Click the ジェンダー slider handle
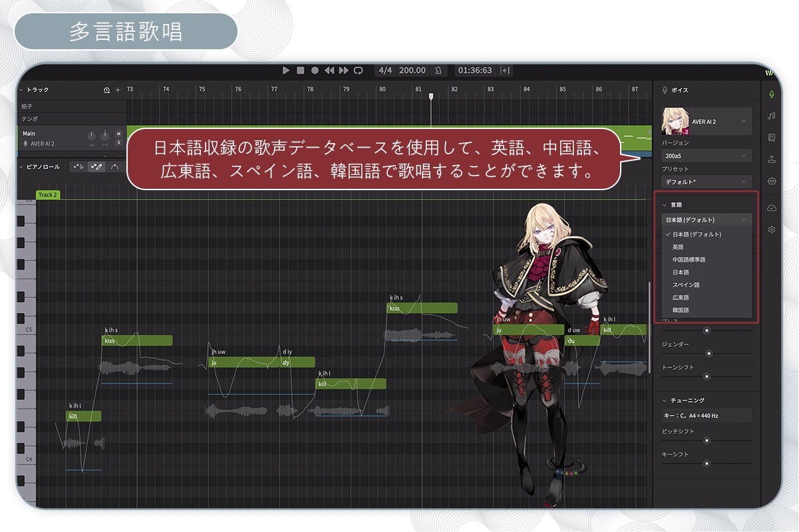The width and height of the screenshot is (799, 532). pos(709,354)
